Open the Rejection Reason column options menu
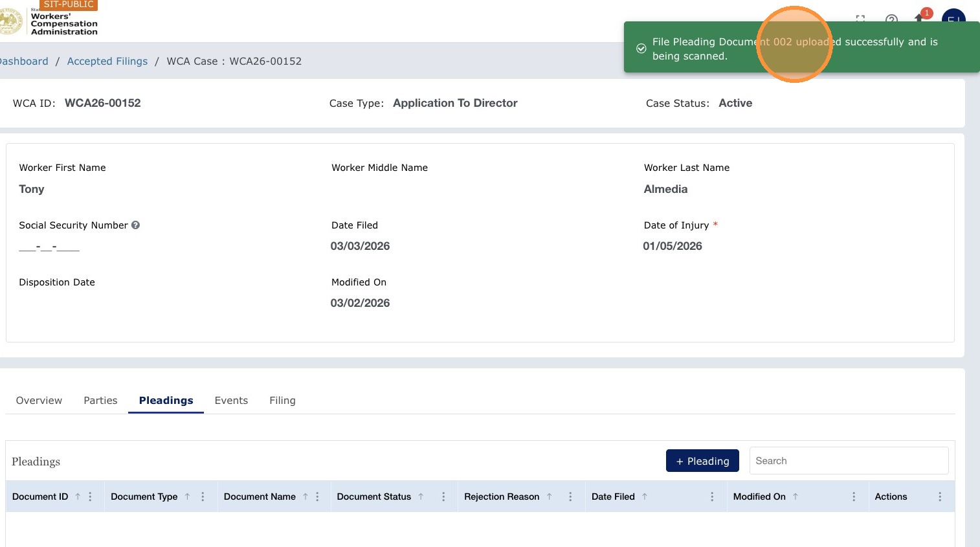The width and height of the screenshot is (980, 547). tap(570, 497)
